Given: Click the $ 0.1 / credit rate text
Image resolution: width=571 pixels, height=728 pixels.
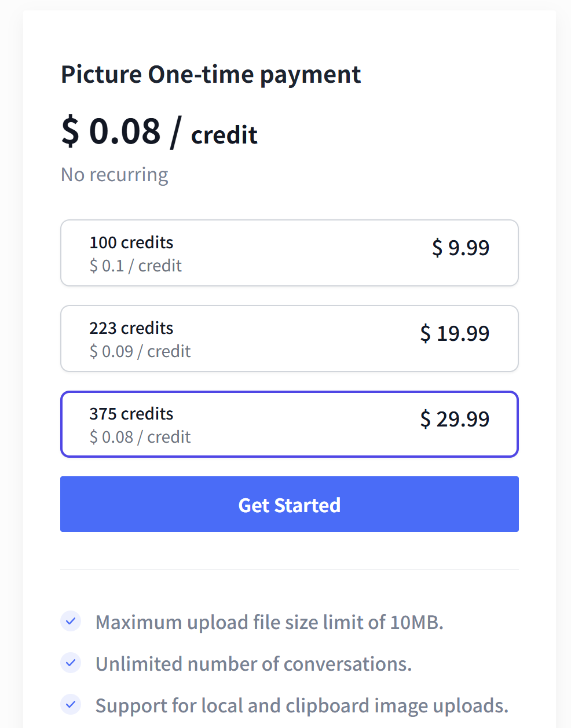Looking at the screenshot, I should tap(136, 266).
